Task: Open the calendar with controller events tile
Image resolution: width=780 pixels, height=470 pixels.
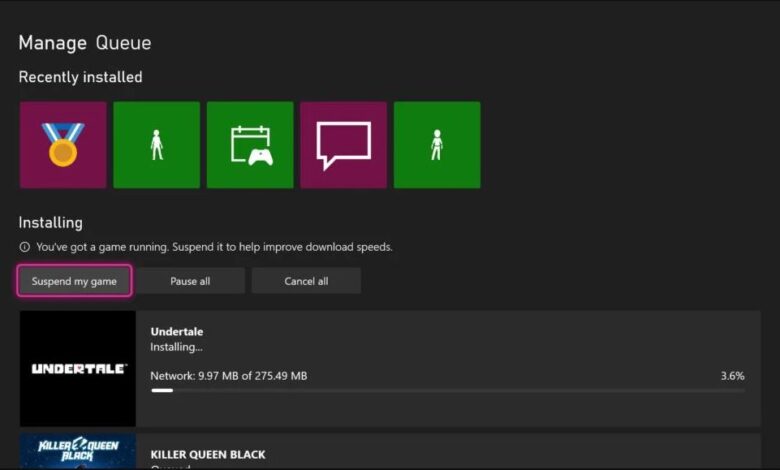Action: point(250,145)
